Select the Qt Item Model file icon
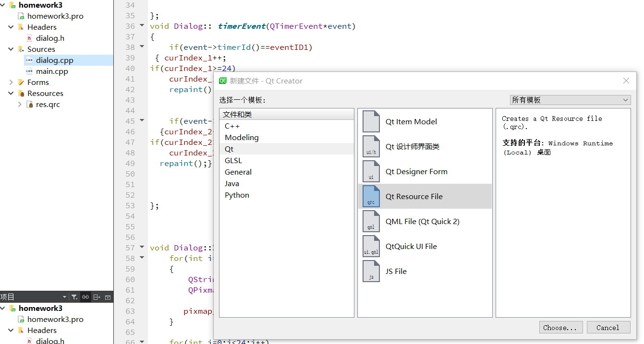The width and height of the screenshot is (644, 344). point(371,121)
